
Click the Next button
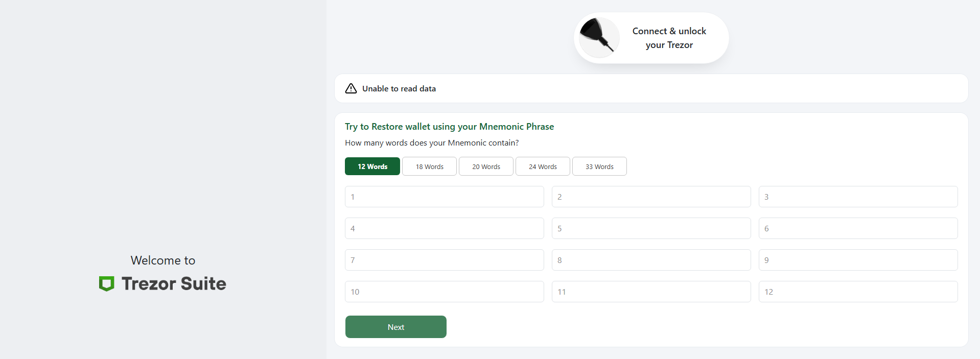pyautogui.click(x=396, y=327)
